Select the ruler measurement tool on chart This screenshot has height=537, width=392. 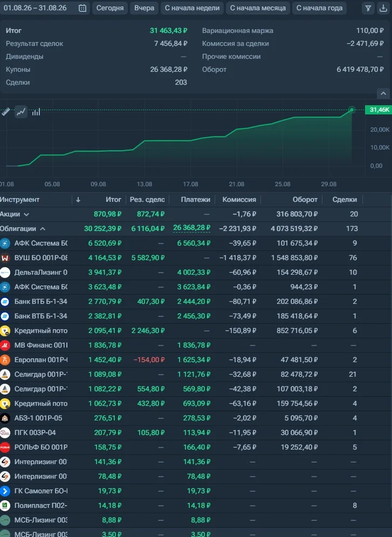pyautogui.click(x=5, y=111)
